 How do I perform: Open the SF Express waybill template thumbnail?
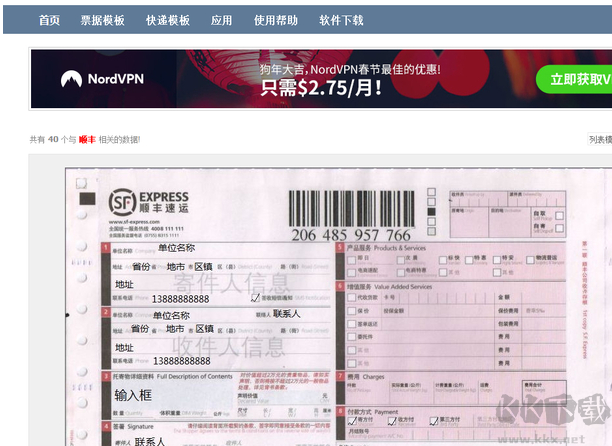338,307
